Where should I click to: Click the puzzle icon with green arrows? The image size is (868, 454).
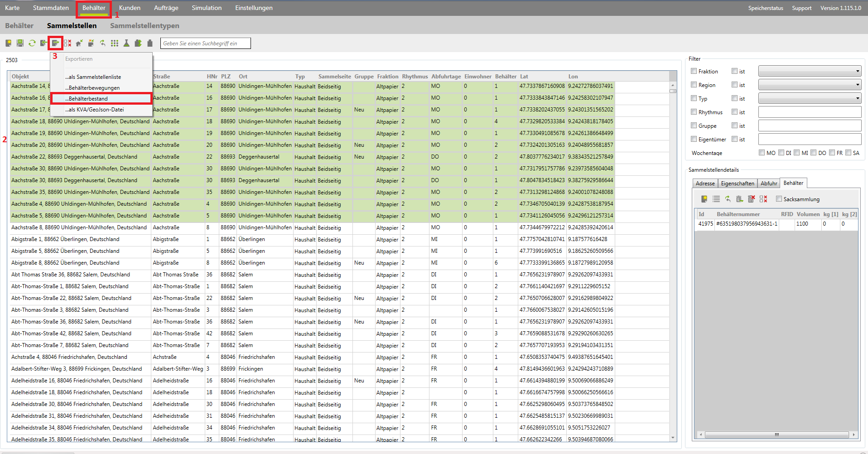(138, 43)
